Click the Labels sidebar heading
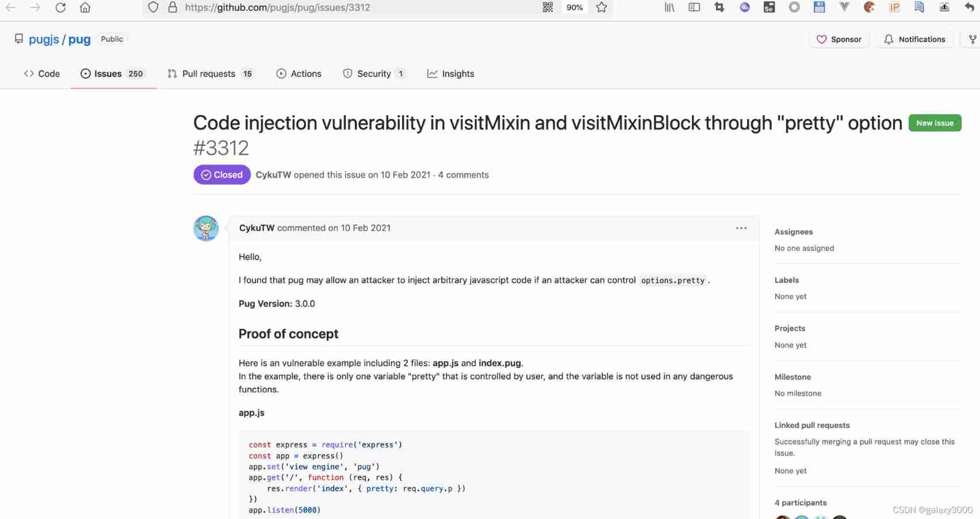Image resolution: width=980 pixels, height=519 pixels. [787, 280]
